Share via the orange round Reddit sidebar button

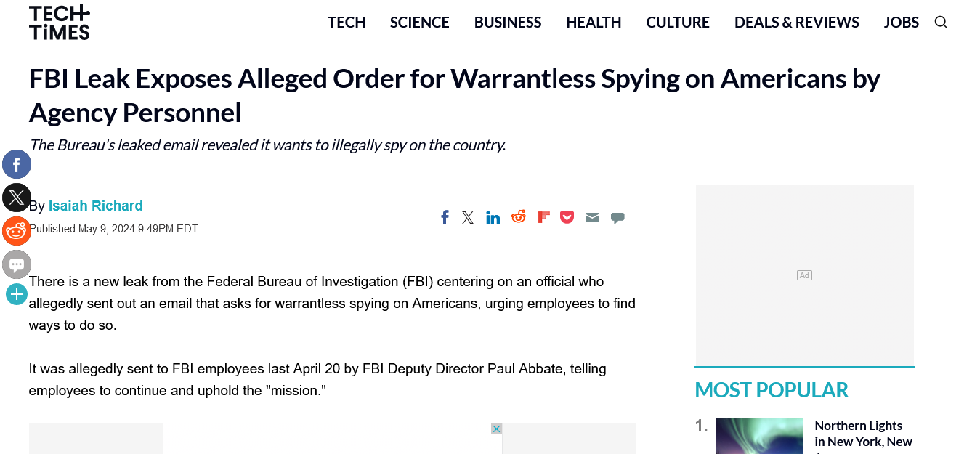pyautogui.click(x=17, y=231)
